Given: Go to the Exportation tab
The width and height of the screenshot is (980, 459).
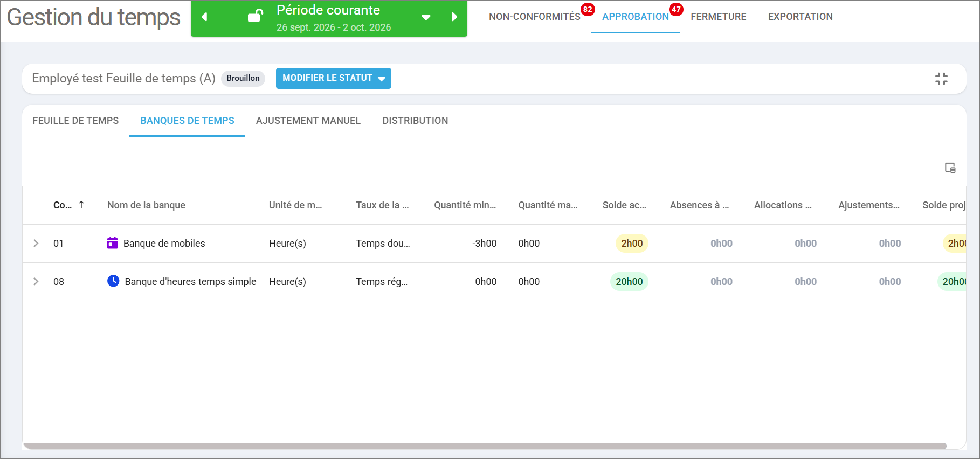Looking at the screenshot, I should (800, 17).
